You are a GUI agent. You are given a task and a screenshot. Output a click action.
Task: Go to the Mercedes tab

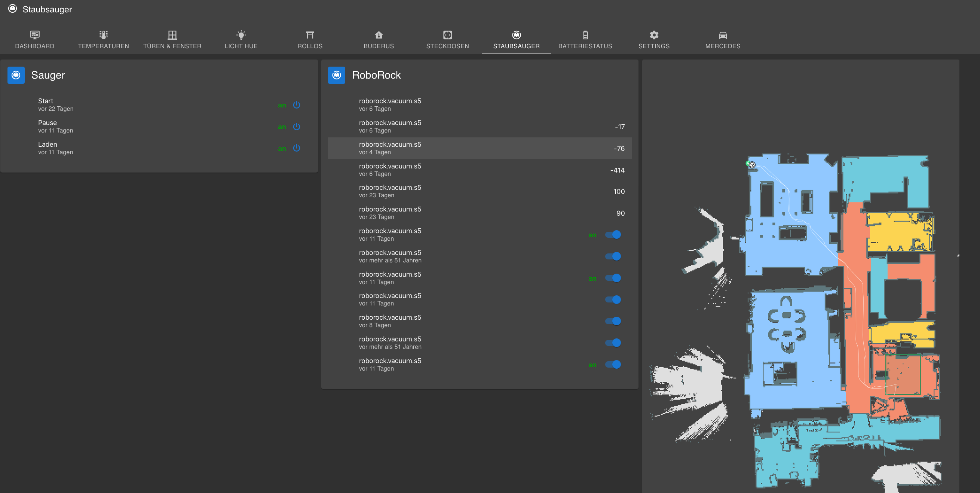point(722,40)
